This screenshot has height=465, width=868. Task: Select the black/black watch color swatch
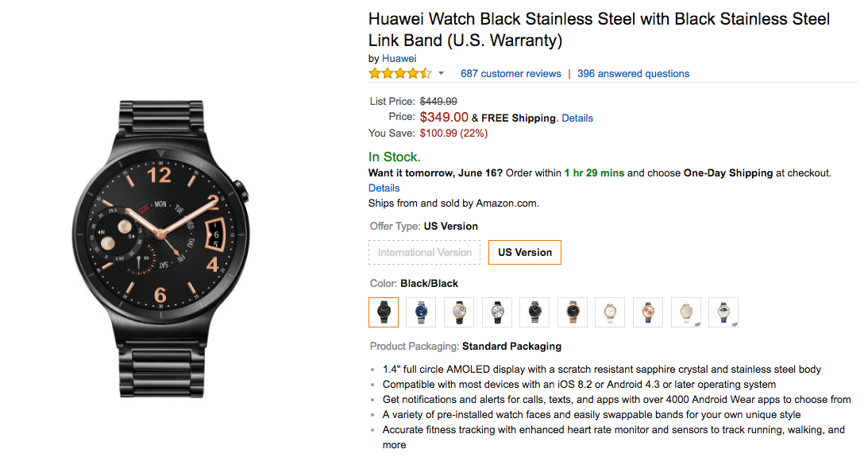click(x=384, y=312)
